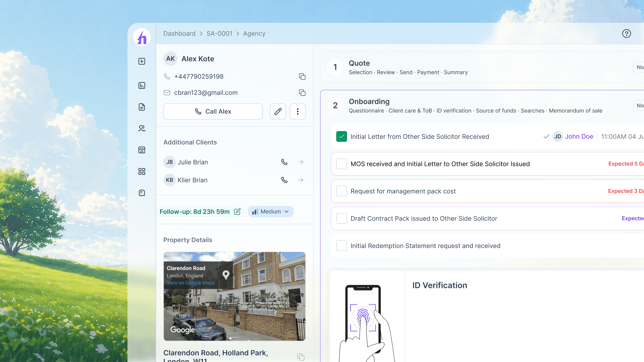This screenshot has width=644, height=362.
Task: Copy email cbran123@gmail.com
Action: click(x=302, y=93)
